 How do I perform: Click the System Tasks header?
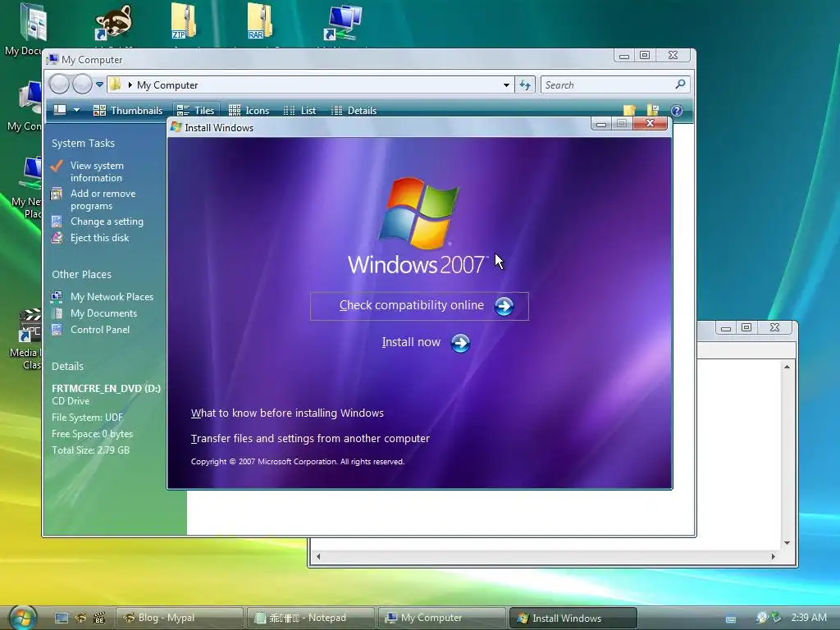[x=83, y=143]
